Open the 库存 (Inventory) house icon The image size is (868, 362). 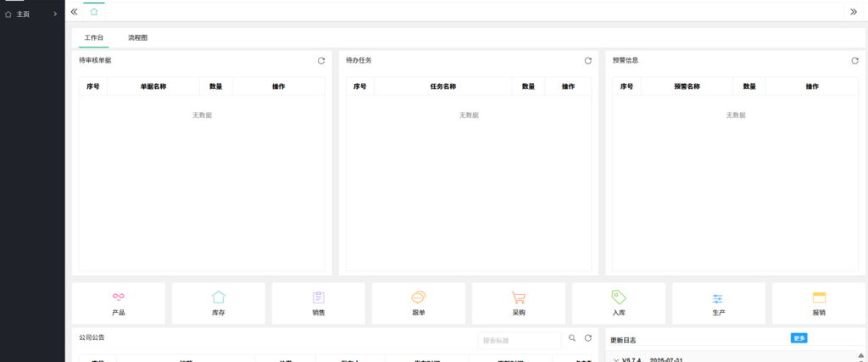pos(219,298)
